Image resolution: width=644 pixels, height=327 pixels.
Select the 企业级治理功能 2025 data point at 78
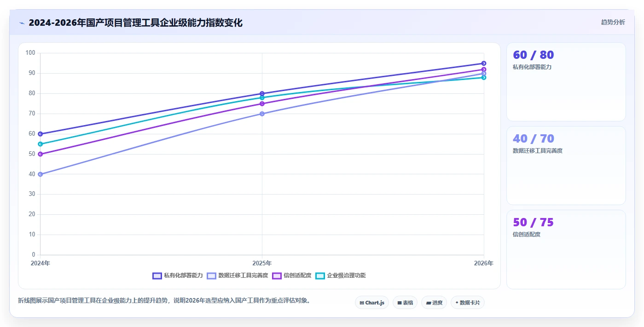[262, 98]
